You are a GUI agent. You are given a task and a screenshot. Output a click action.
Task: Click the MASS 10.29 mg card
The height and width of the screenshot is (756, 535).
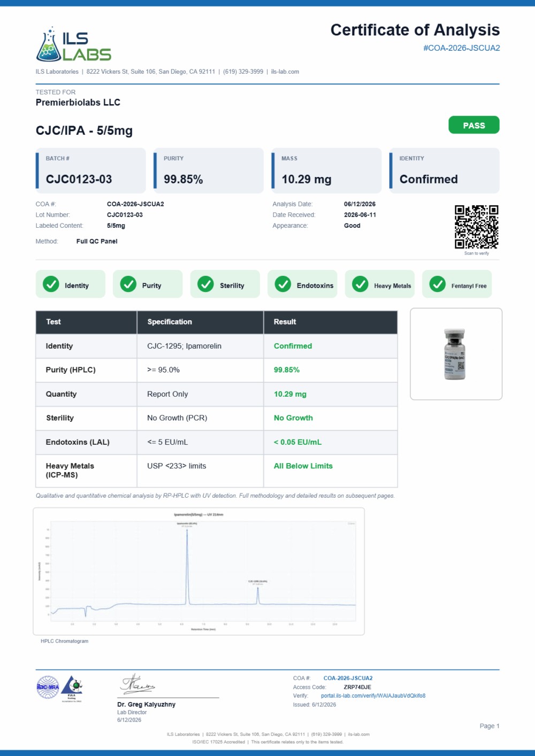(326, 171)
